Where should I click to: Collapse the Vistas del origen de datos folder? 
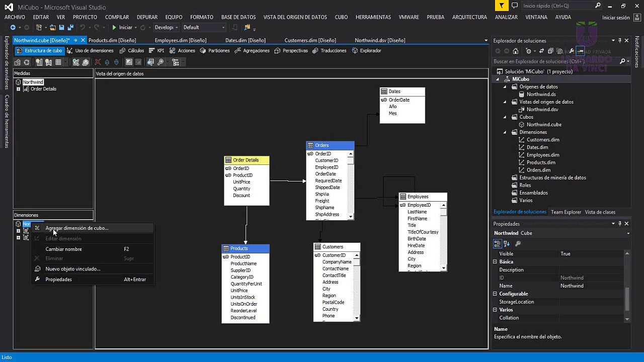coord(505,102)
